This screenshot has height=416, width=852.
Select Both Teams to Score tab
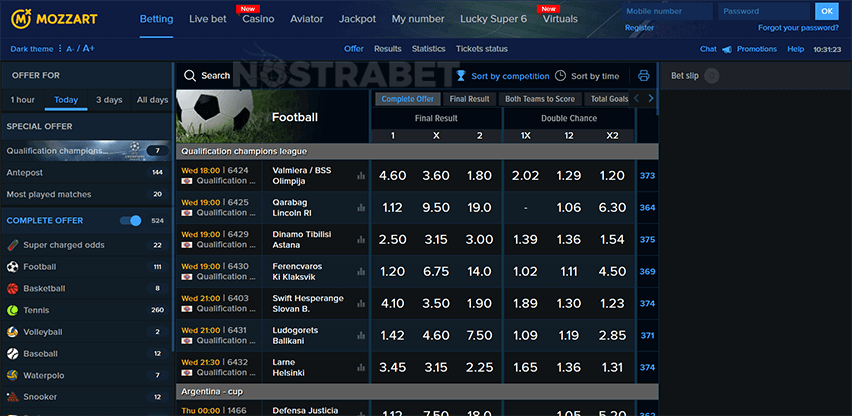click(540, 99)
